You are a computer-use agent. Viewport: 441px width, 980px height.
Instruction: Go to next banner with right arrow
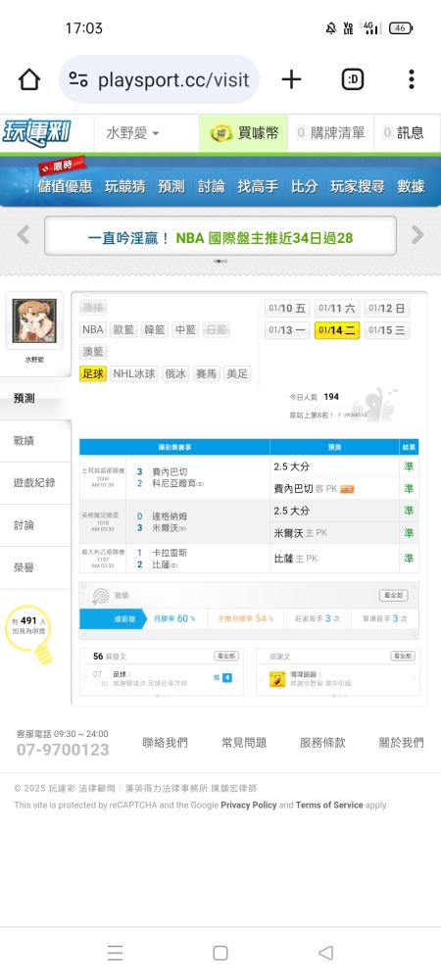(x=417, y=235)
